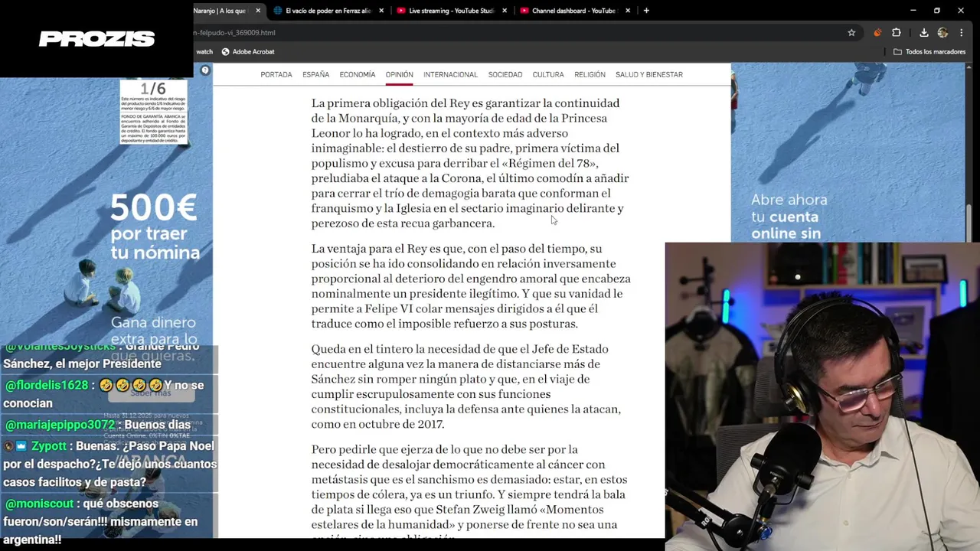Click the orange extension icon in the toolbar
Image resolution: width=980 pixels, height=551 pixels.
[x=877, y=33]
